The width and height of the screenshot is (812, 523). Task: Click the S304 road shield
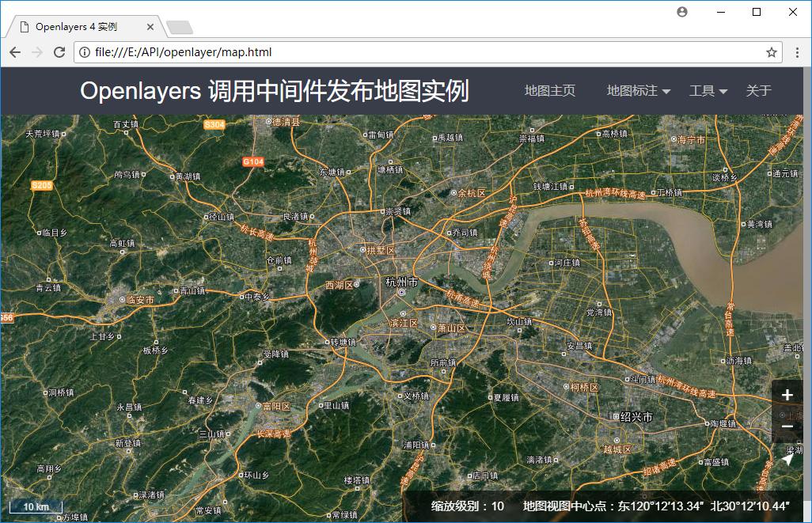point(214,125)
